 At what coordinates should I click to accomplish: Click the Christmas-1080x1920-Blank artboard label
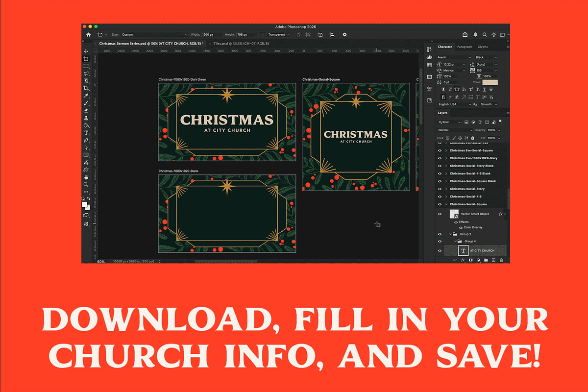(x=178, y=171)
